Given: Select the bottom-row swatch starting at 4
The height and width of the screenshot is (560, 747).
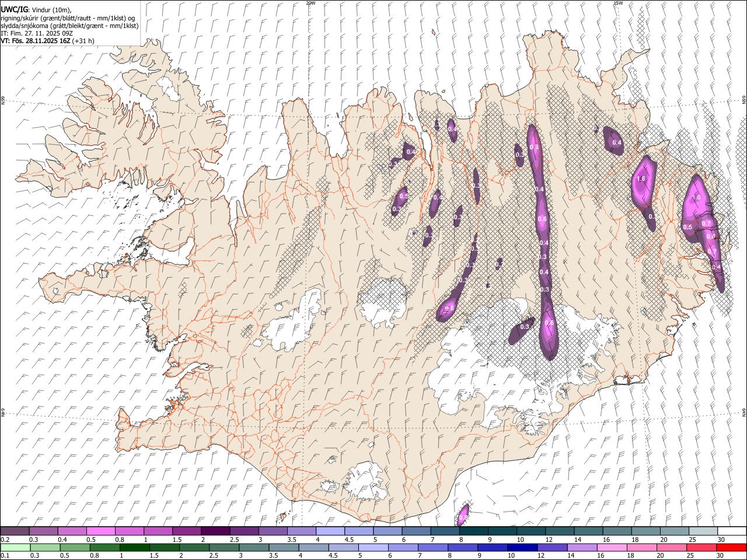Looking at the screenshot, I should 314,548.
